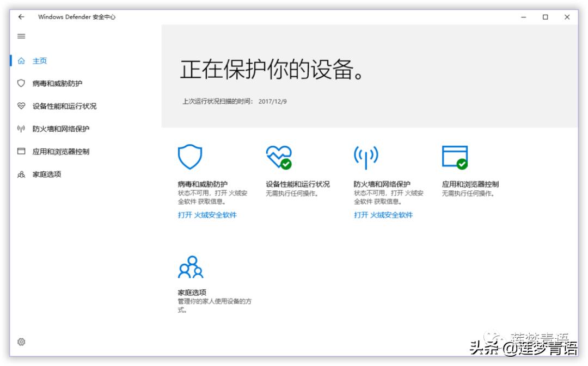Click the firewall icon in the sidebar

pyautogui.click(x=21, y=129)
